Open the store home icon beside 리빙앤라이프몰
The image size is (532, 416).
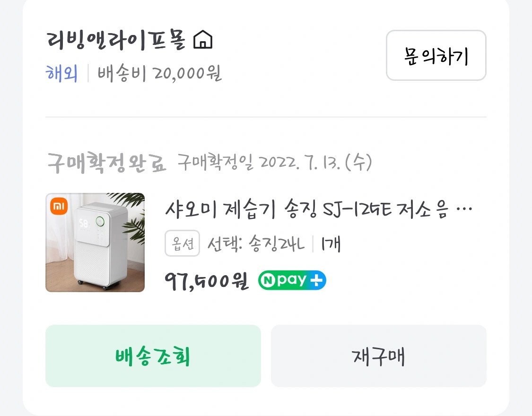pyautogui.click(x=203, y=40)
